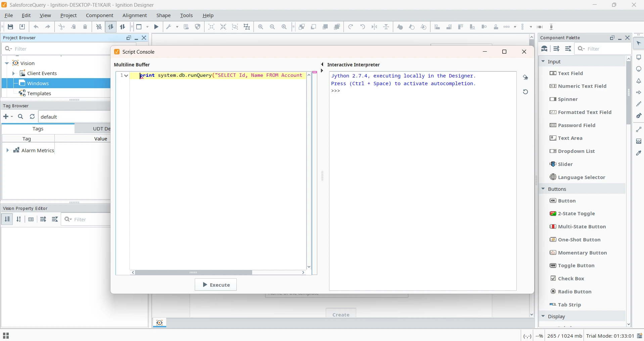The height and width of the screenshot is (341, 644).
Task: Click the Collapse All icon in Component Palette
Action: tap(568, 49)
